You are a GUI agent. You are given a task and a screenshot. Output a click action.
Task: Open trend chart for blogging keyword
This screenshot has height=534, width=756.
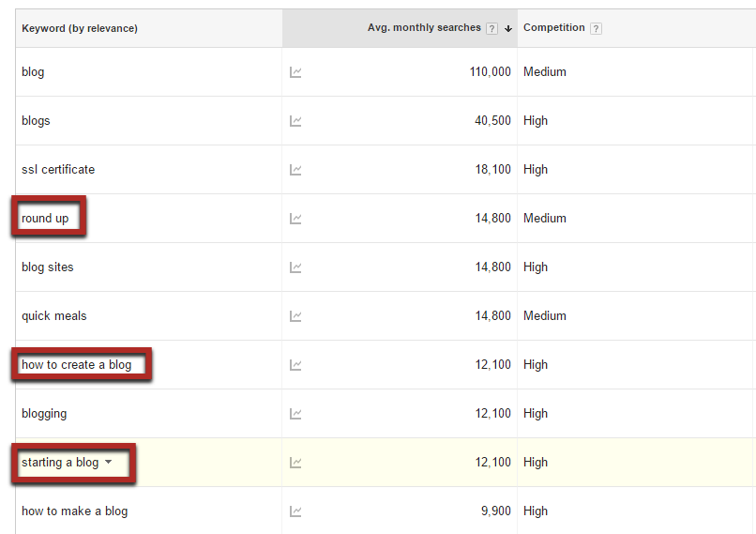pyautogui.click(x=295, y=414)
